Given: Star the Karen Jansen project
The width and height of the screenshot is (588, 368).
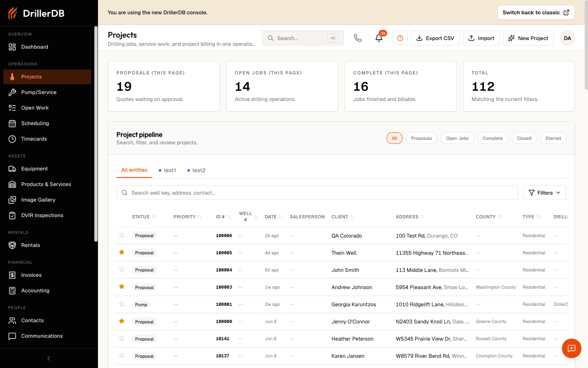Looking at the screenshot, I should (x=122, y=355).
